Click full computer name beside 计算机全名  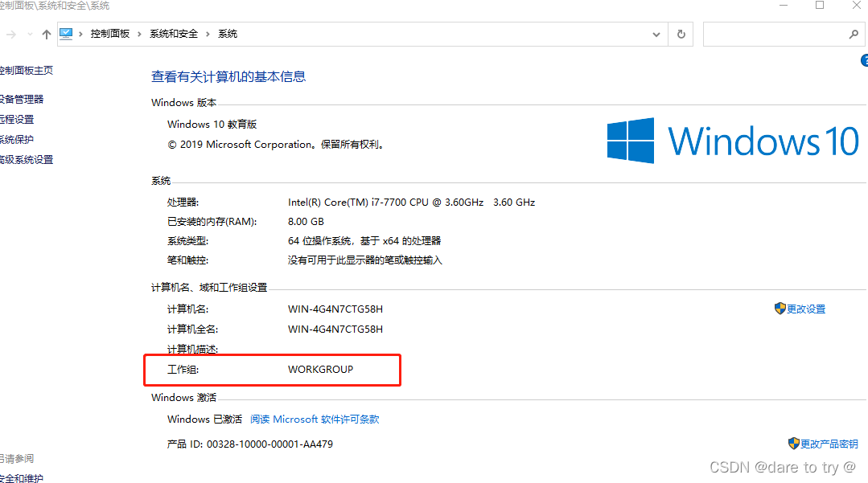point(335,330)
